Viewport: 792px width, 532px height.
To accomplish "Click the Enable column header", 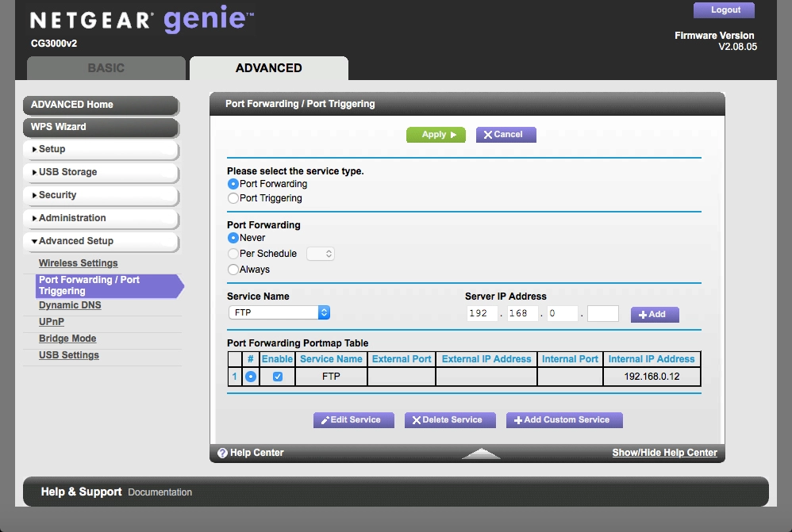I will click(277, 359).
